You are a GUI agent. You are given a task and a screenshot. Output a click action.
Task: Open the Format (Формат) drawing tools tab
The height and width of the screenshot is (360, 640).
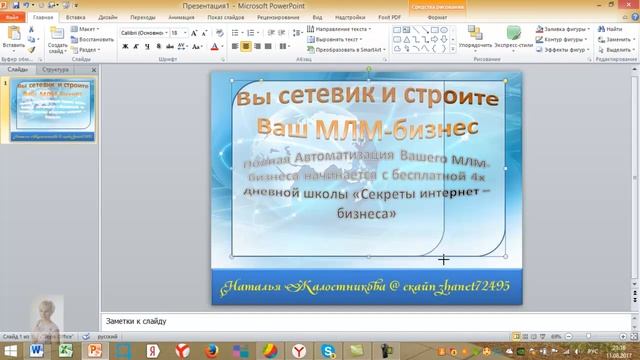tap(438, 18)
